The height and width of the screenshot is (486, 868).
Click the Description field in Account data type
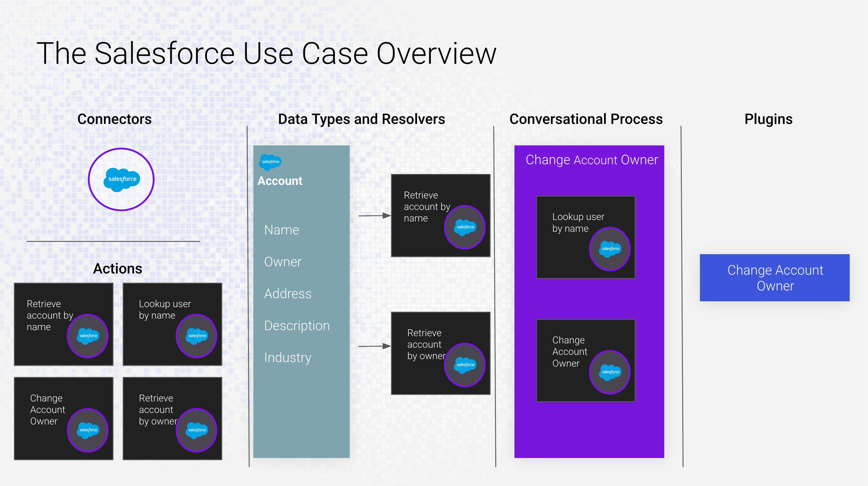[x=297, y=326]
